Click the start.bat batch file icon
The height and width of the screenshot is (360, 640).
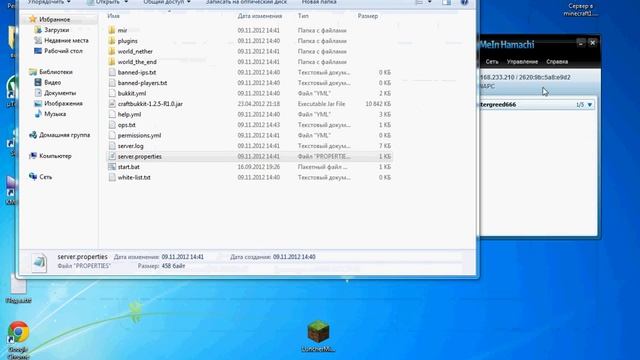[112, 167]
